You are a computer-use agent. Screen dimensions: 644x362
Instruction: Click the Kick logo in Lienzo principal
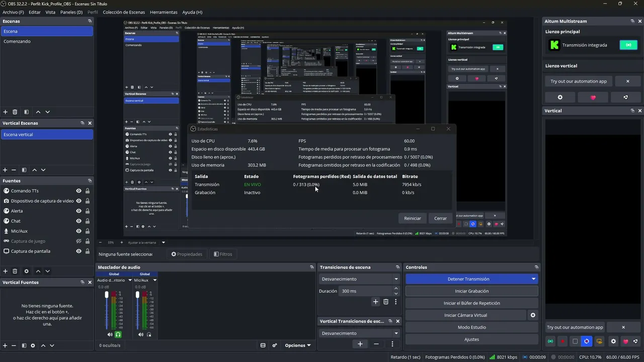pyautogui.click(x=554, y=45)
